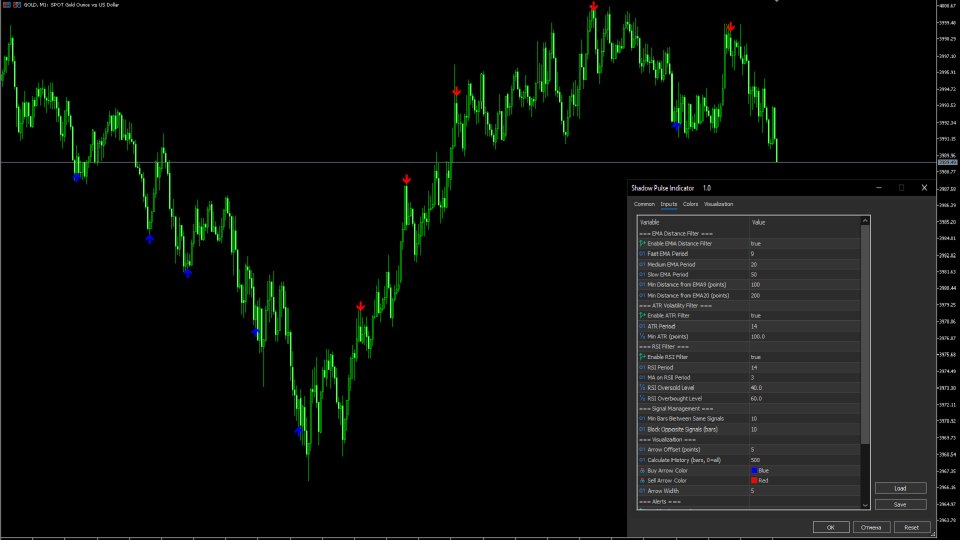The width and height of the screenshot is (960, 540).
Task: Click the integer icon beside Slow EMA Period
Action: coord(642,274)
